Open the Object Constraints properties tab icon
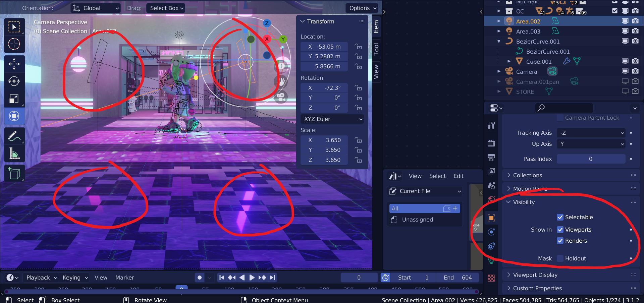 click(x=491, y=246)
